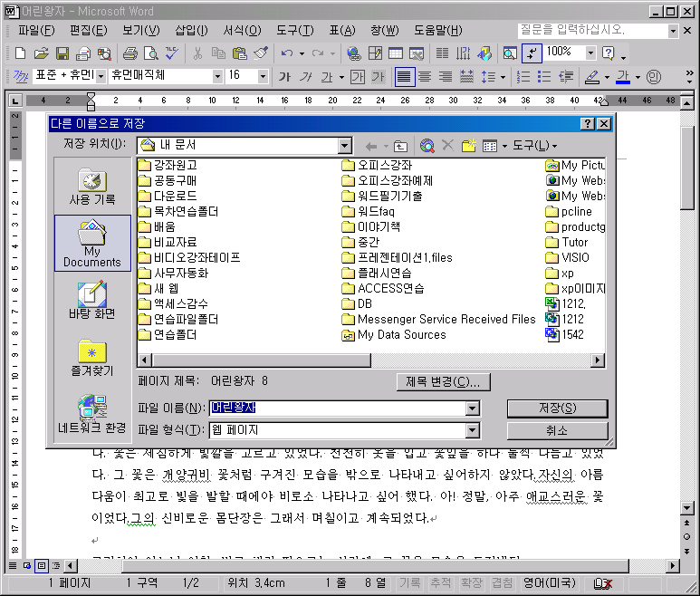Open the highlight color picker arrow

(x=607, y=77)
